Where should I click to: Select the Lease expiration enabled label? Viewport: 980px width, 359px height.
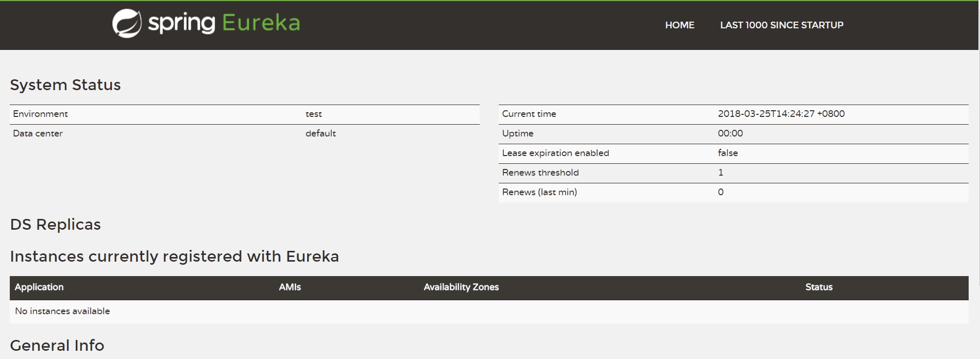tap(555, 153)
